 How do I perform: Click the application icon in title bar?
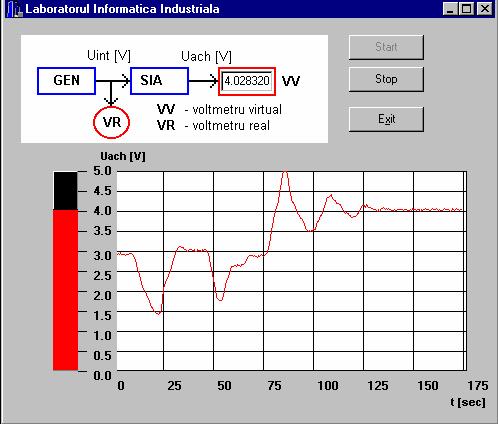(x=14, y=9)
